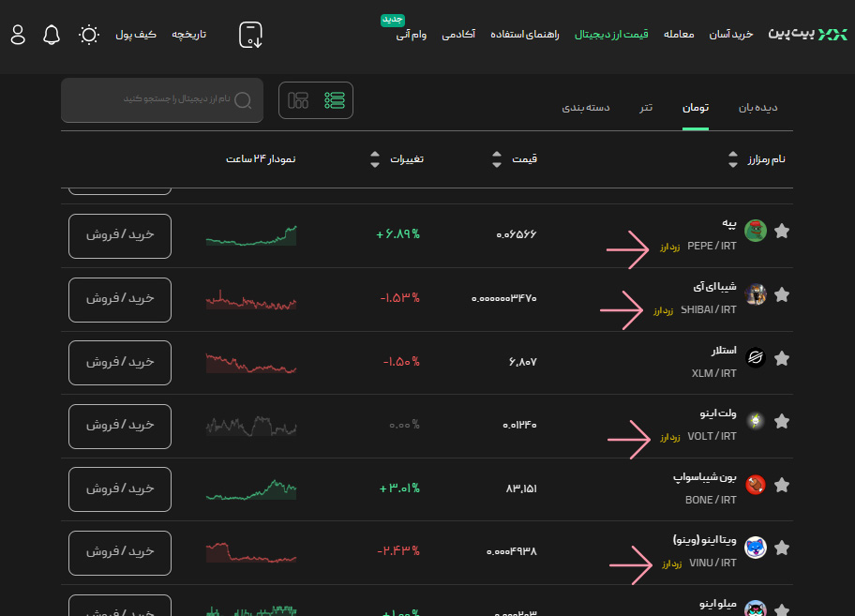Click the PEPE coin logo
The image size is (855, 616).
tap(756, 232)
